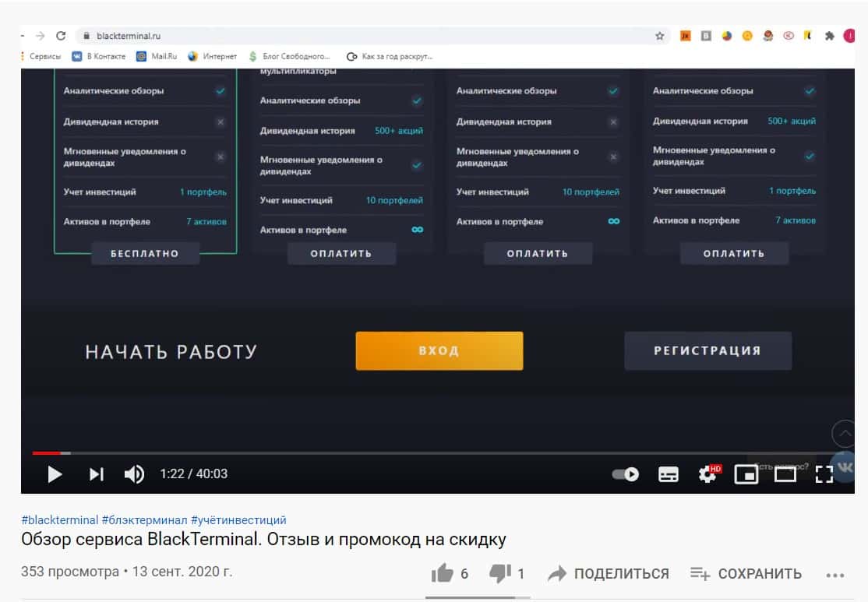868x602 pixels.
Task: Like the video with thumbs up
Action: click(443, 574)
